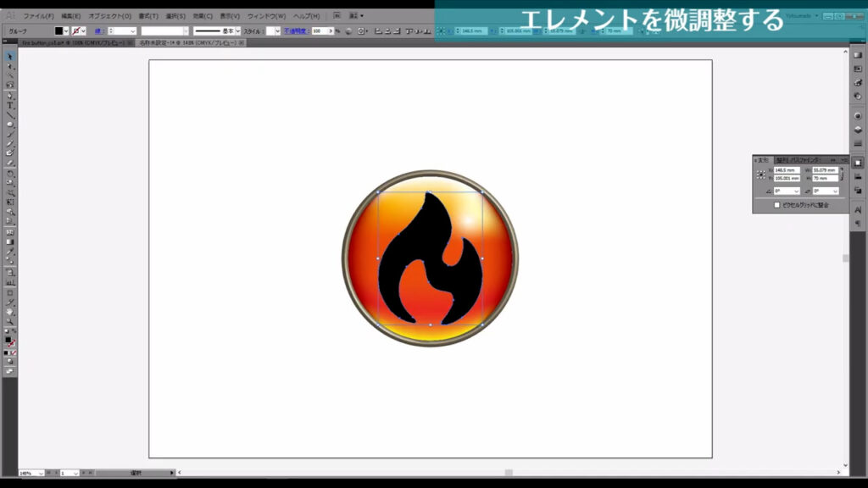
Task: Toggle the ピクセルグリッドに整合 checkbox
Action: (x=776, y=205)
